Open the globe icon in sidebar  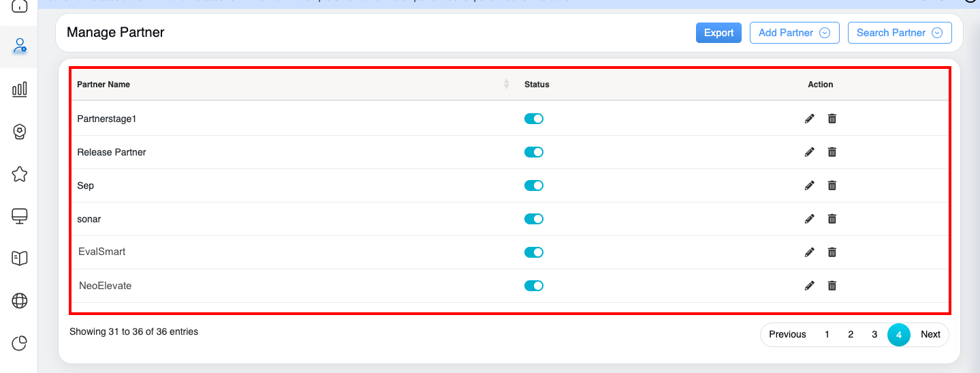(20, 301)
